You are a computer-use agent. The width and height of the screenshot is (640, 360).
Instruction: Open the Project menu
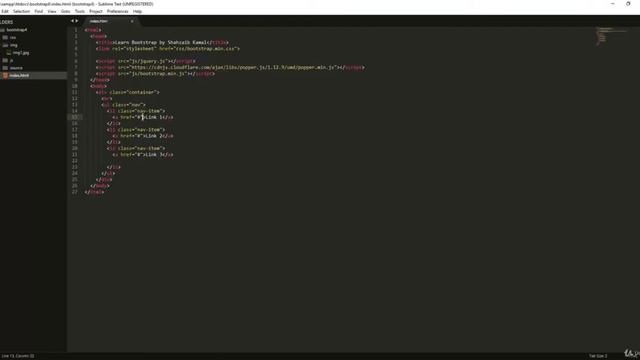(96, 11)
